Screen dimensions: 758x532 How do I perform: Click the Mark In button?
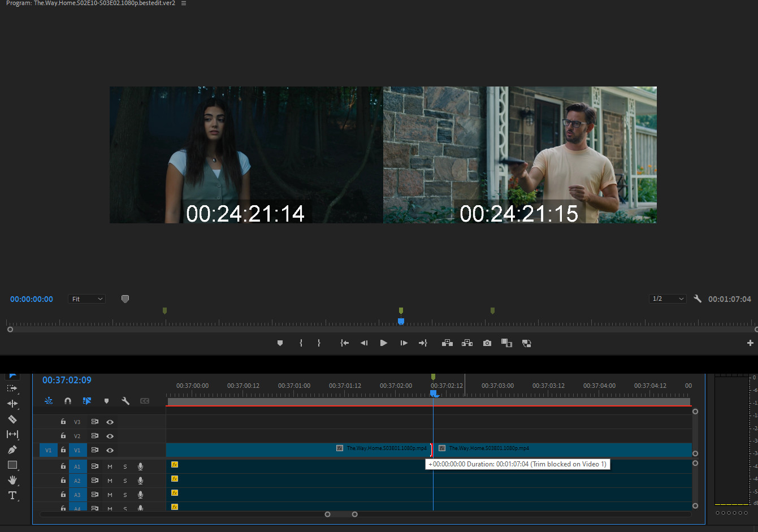tap(301, 343)
